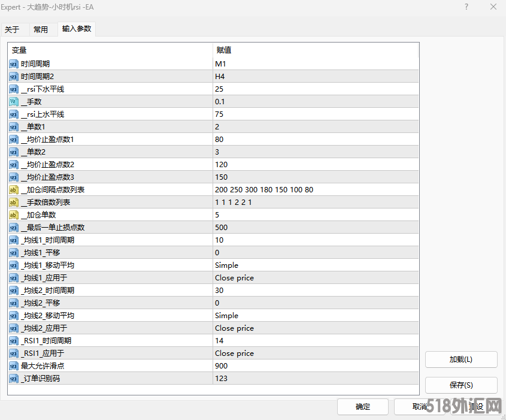Click the icon beside _均线1_时间周期

click(x=14, y=240)
